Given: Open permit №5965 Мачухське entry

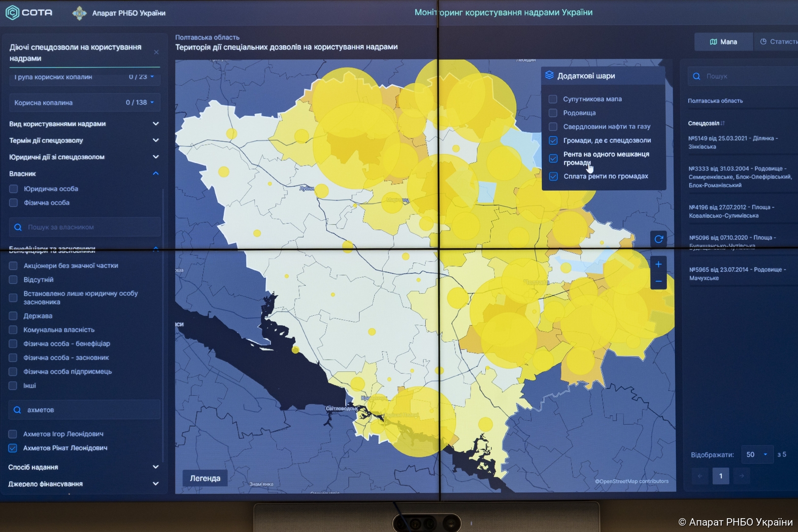Looking at the screenshot, I should pos(737,274).
